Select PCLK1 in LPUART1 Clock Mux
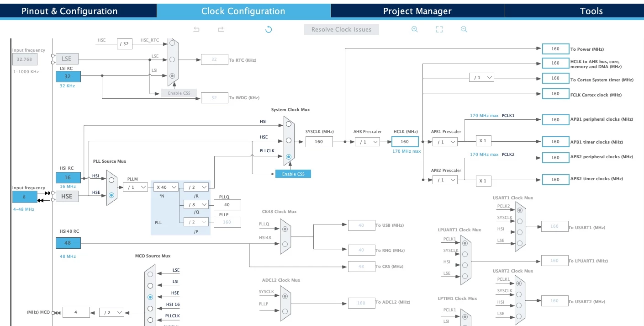644x326 pixels. click(x=465, y=243)
